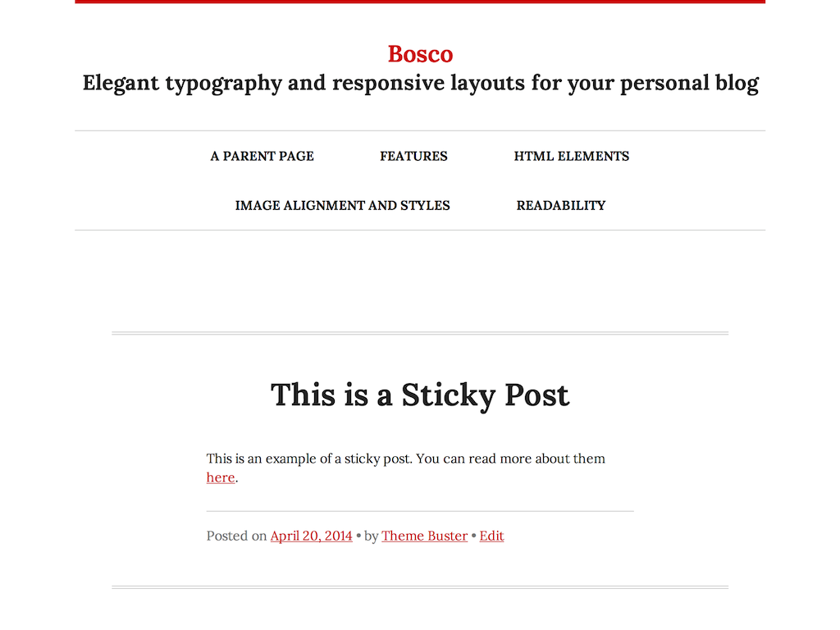Click the 'Elegant typography' site tagline
Viewport: 840px width, 630px height.
coord(420,83)
